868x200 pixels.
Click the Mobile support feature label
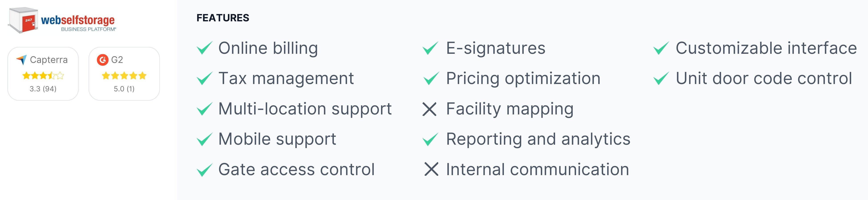277,139
